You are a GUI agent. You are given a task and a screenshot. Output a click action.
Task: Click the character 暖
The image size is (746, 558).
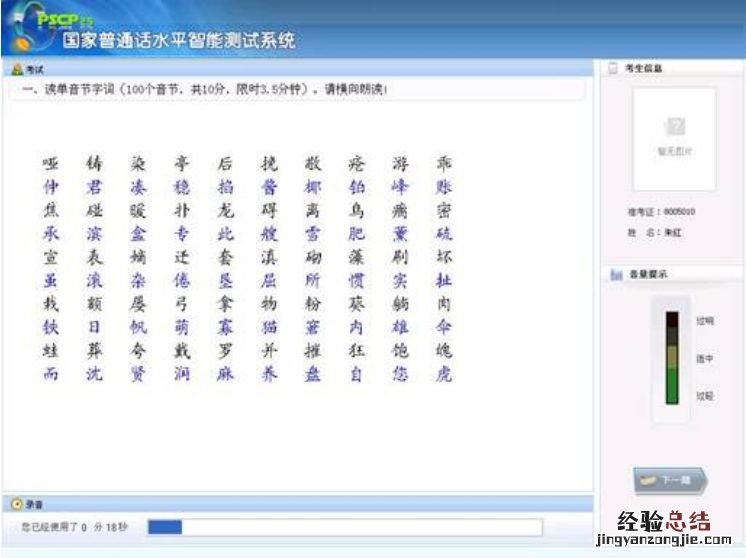pos(138,210)
